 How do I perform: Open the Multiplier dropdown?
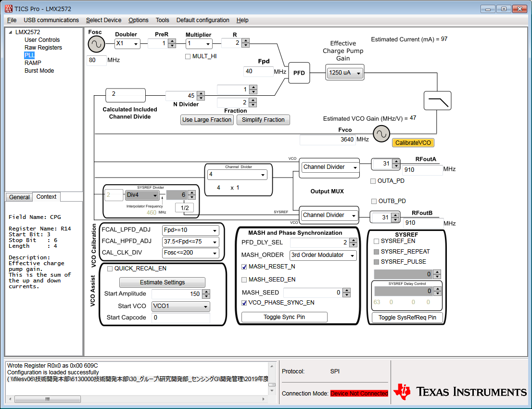[x=199, y=43]
